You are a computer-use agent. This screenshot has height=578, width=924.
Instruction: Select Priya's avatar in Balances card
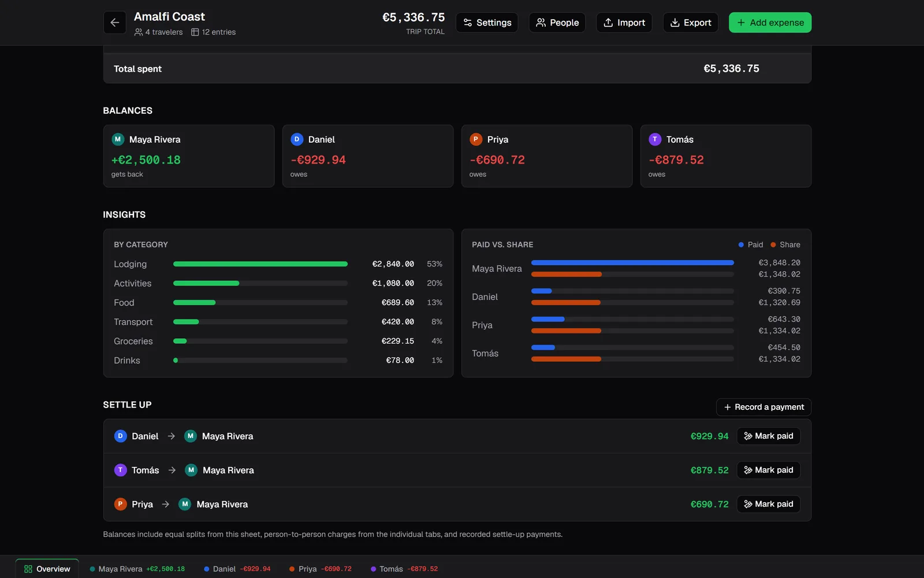(x=476, y=139)
